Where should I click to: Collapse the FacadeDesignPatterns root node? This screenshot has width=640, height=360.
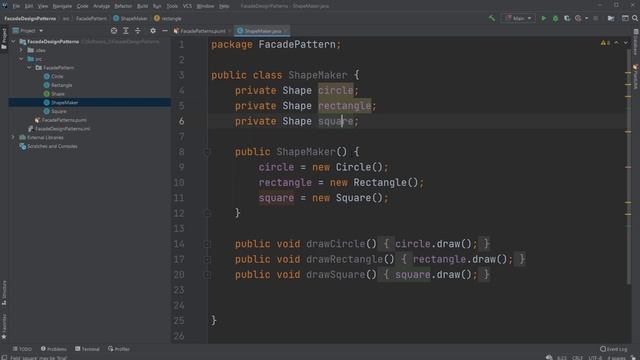tap(13, 42)
